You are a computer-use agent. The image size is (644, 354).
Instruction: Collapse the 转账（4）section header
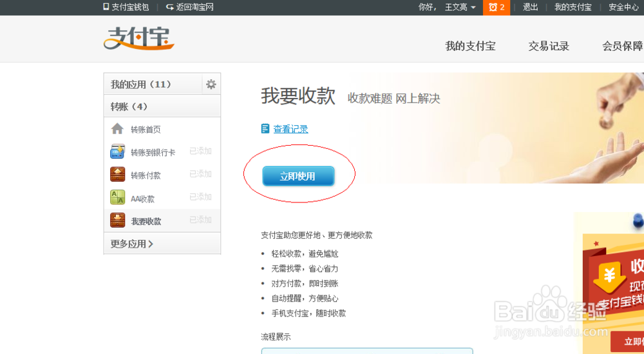162,106
